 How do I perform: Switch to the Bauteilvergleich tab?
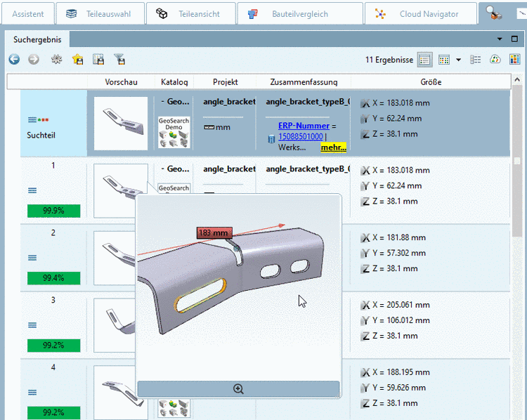[300, 13]
